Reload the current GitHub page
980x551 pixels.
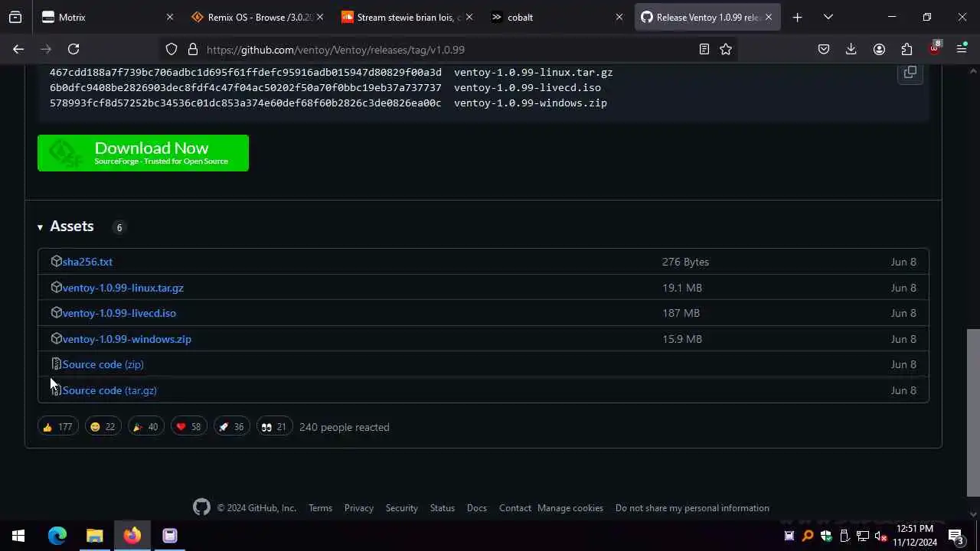coord(73,49)
